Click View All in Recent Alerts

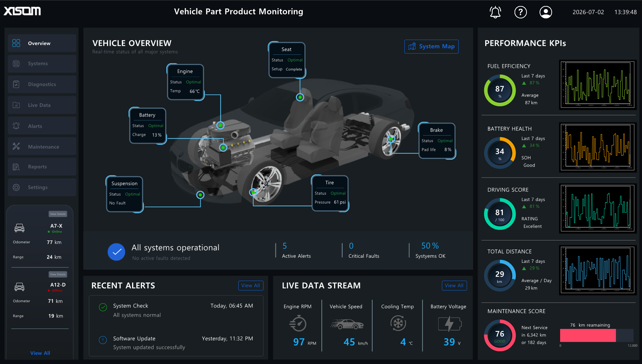[x=251, y=286]
